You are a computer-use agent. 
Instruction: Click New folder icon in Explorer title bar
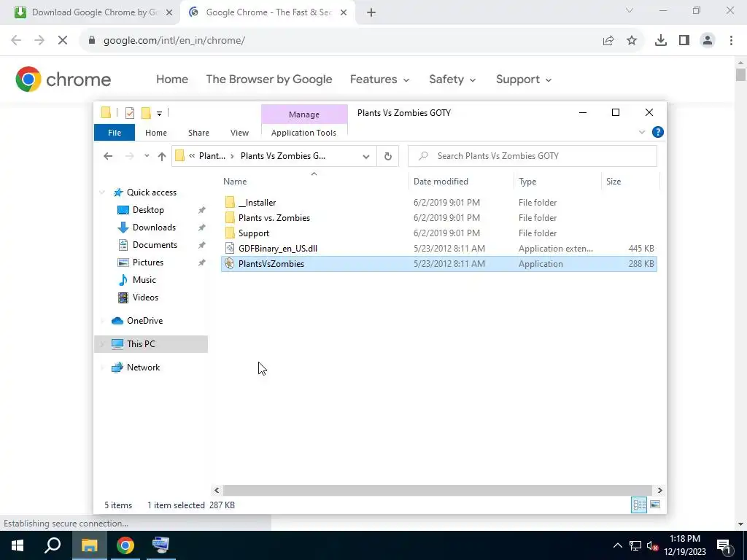coord(146,113)
